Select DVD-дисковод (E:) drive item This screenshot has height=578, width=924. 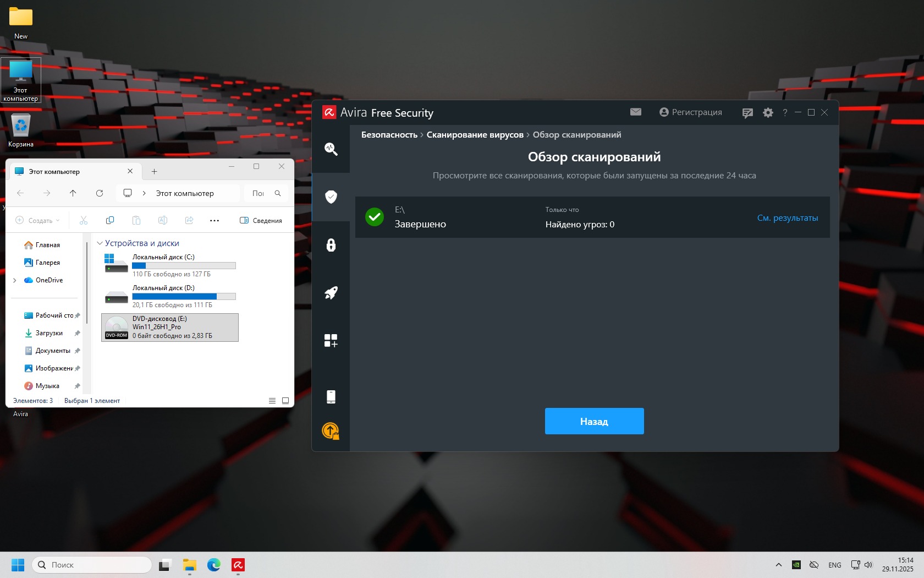coord(170,328)
